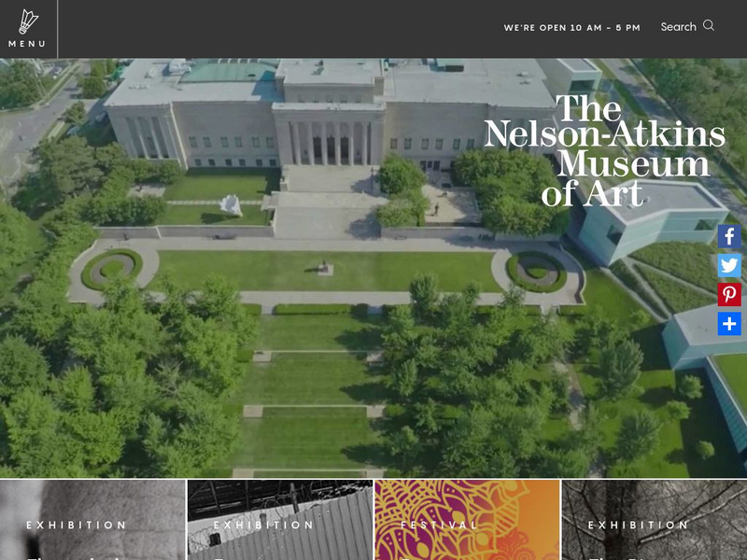The width and height of the screenshot is (747, 560).
Task: Open the orange mandala Festival tile
Action: coord(468,520)
